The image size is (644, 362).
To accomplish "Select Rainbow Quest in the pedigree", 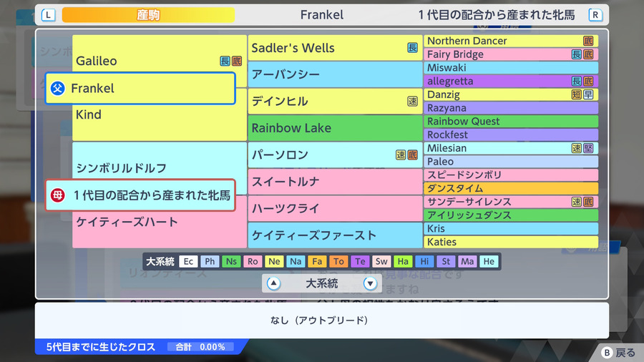I will click(511, 121).
